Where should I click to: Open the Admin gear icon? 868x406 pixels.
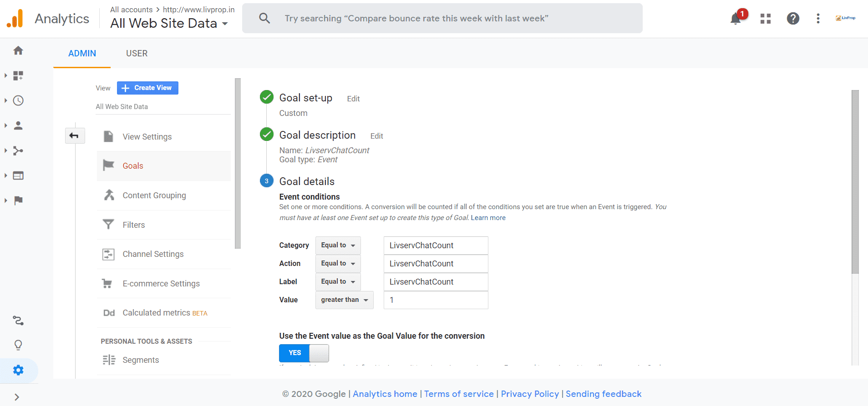tap(18, 370)
